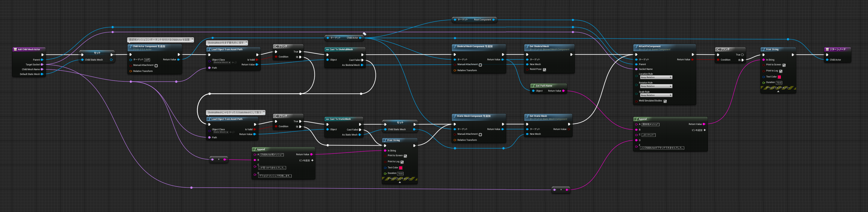Screen dimensions: 868x212
Task: Toggle Print to Screen on Print String below Child Static Mesh setter
Action: coord(405,156)
